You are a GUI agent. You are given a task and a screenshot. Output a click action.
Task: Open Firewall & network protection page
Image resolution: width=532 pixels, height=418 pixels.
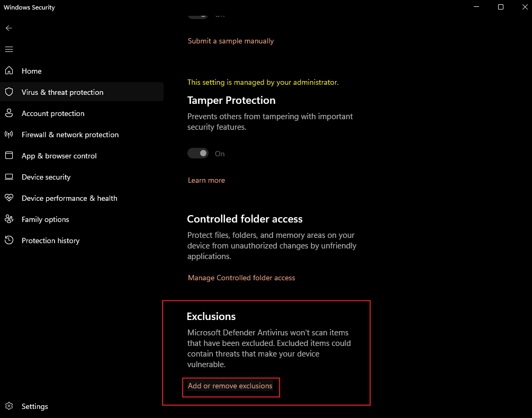pos(70,135)
